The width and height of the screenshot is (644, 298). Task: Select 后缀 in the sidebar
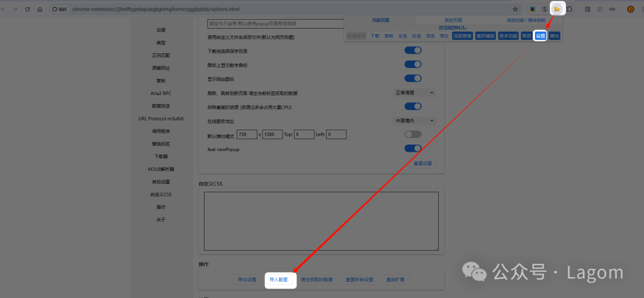pos(160,30)
